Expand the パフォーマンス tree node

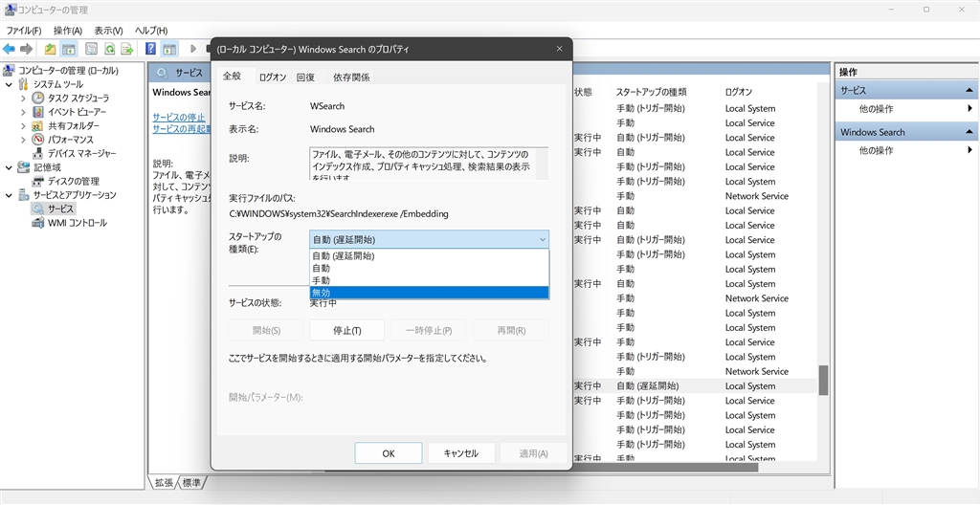pyautogui.click(x=23, y=140)
